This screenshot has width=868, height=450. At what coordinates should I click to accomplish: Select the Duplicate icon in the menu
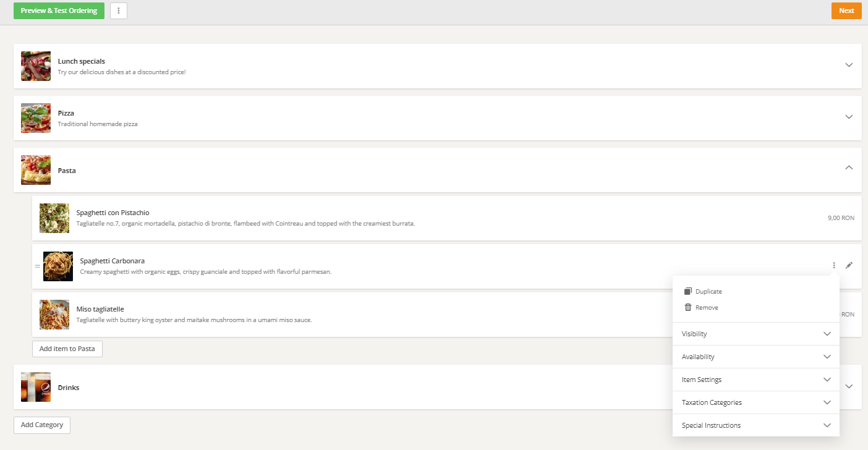pyautogui.click(x=688, y=291)
